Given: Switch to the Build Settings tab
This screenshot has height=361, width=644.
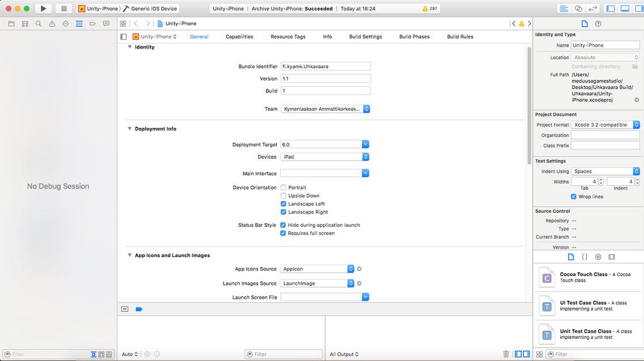Looking at the screenshot, I should (366, 37).
